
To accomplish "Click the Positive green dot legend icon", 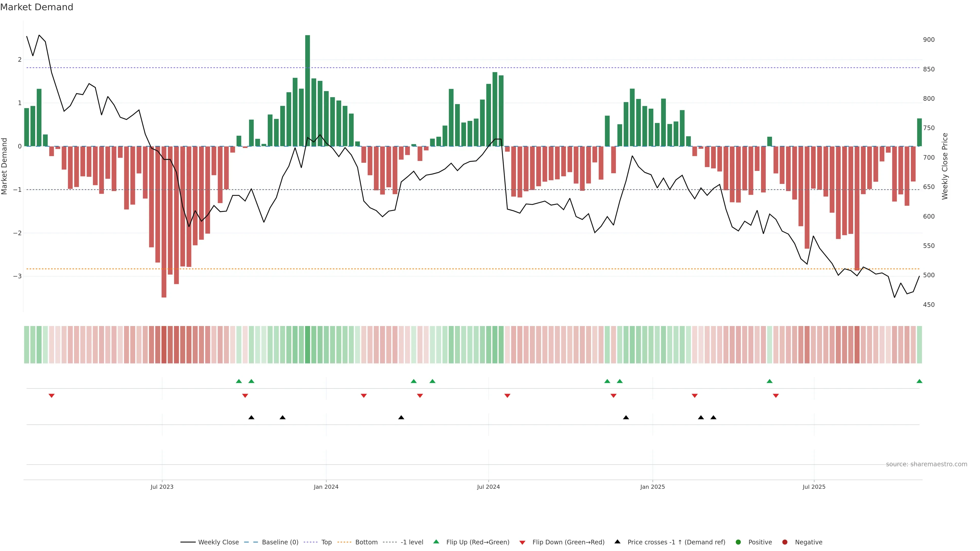I will click(x=738, y=542).
